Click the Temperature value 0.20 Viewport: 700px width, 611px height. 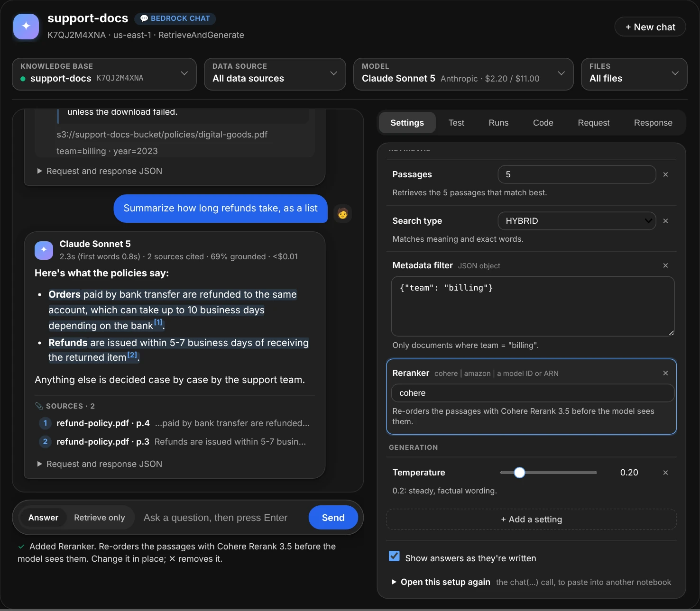pos(629,473)
